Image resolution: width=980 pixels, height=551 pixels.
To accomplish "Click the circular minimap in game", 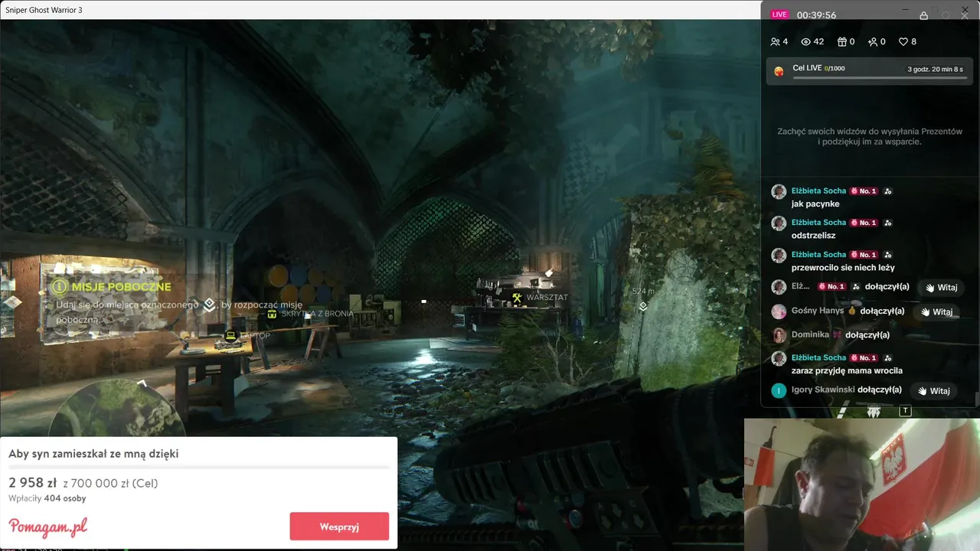I will click(x=116, y=407).
